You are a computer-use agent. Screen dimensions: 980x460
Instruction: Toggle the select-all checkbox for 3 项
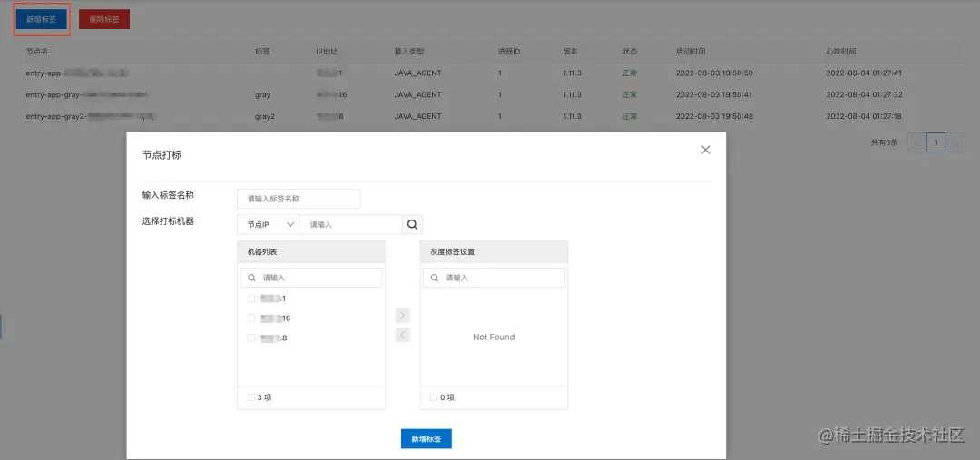[250, 397]
